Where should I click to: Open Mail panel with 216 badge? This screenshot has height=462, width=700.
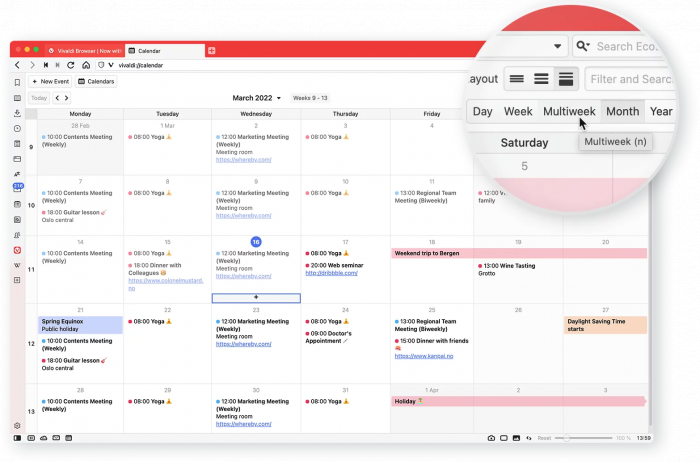click(x=18, y=188)
